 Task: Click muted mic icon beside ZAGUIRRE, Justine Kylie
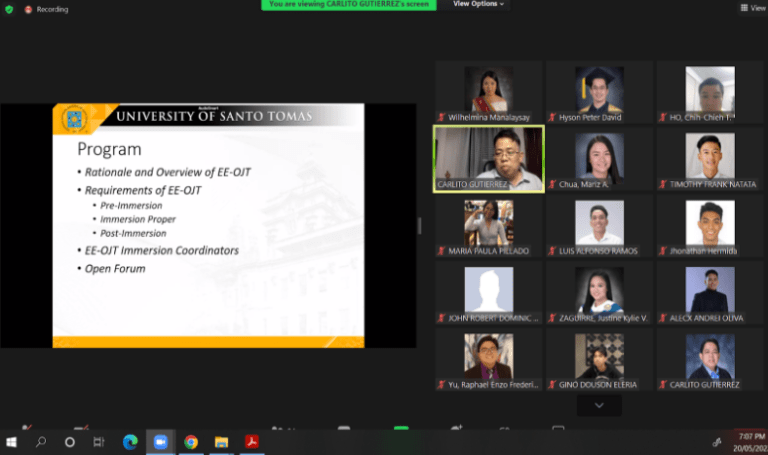coord(552,318)
